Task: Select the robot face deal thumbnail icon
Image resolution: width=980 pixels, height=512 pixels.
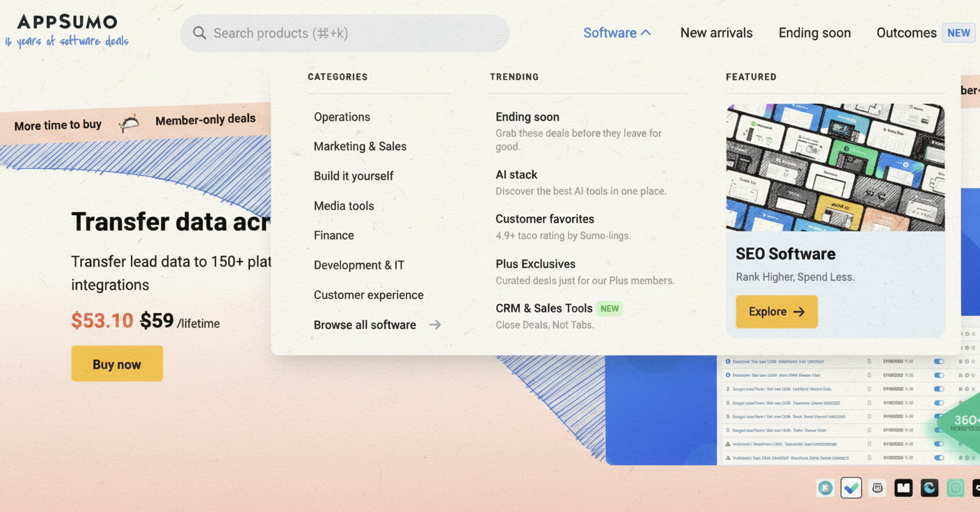Action: tap(878, 488)
